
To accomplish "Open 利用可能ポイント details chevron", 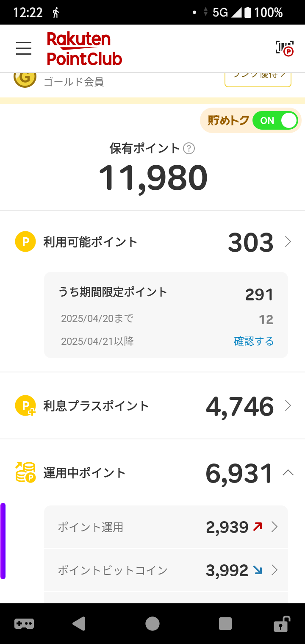I will tap(288, 242).
